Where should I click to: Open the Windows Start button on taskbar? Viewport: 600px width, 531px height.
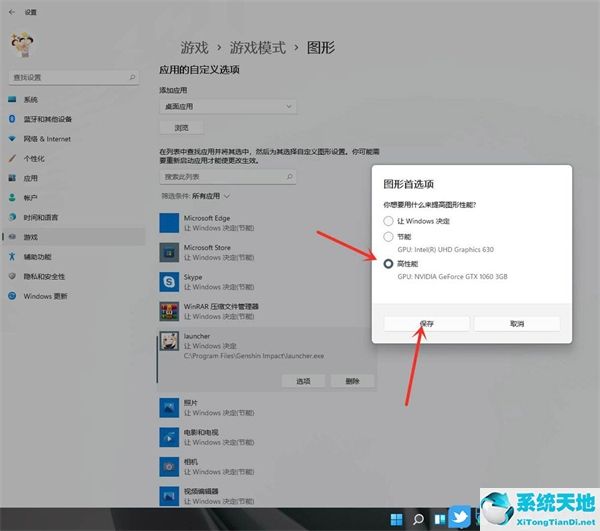396,520
